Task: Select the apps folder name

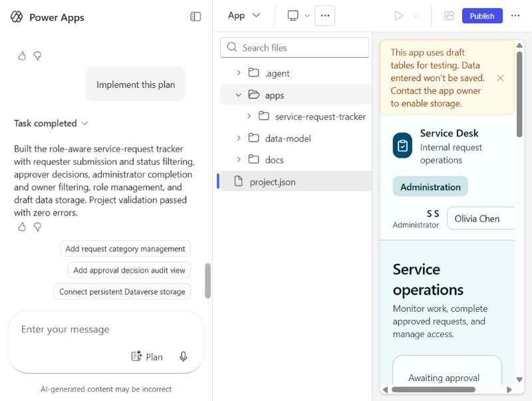Action: click(275, 95)
